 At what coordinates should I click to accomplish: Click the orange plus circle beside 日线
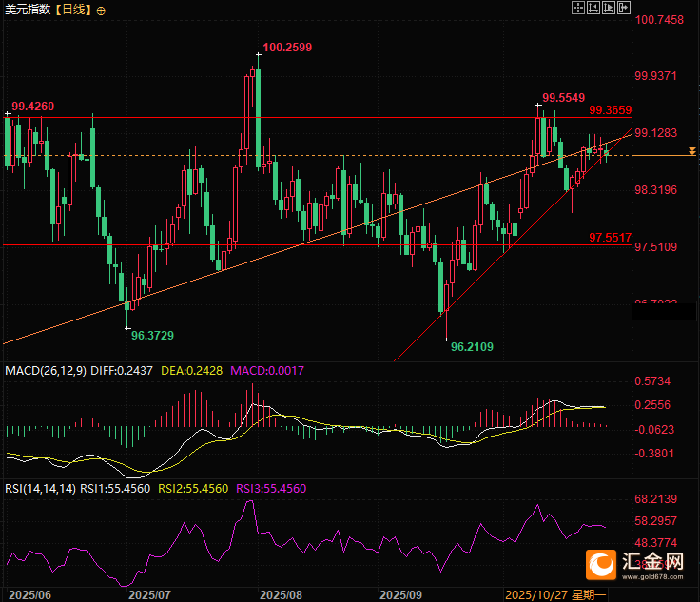click(102, 10)
